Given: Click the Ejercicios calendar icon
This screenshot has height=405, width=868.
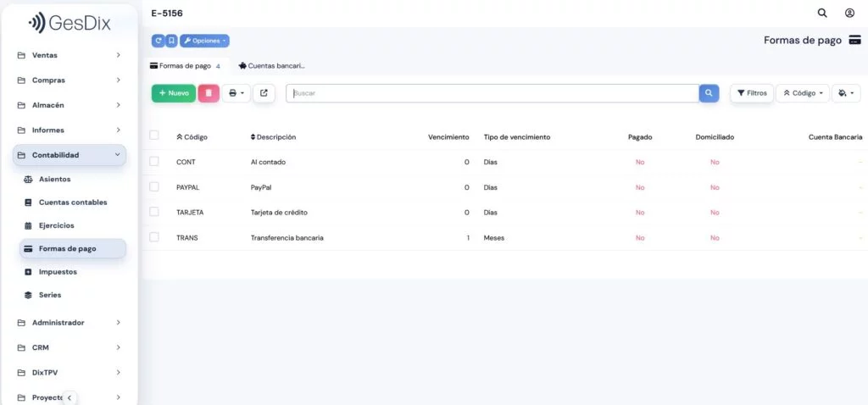Looking at the screenshot, I should coord(28,225).
